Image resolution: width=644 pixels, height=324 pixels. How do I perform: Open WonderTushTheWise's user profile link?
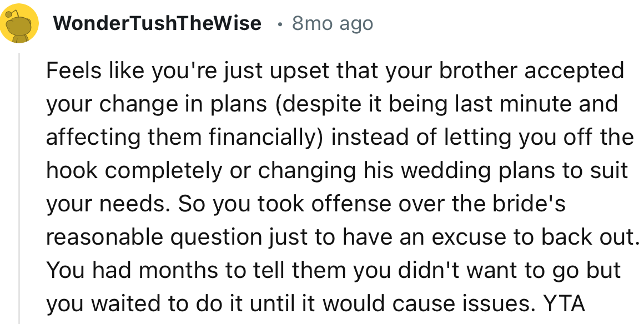click(157, 23)
